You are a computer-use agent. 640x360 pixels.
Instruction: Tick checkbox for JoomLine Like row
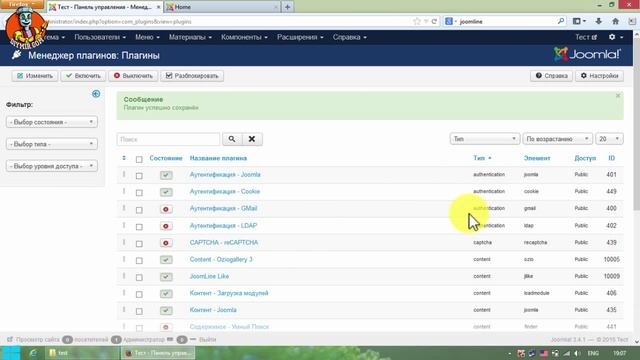pos(139,278)
